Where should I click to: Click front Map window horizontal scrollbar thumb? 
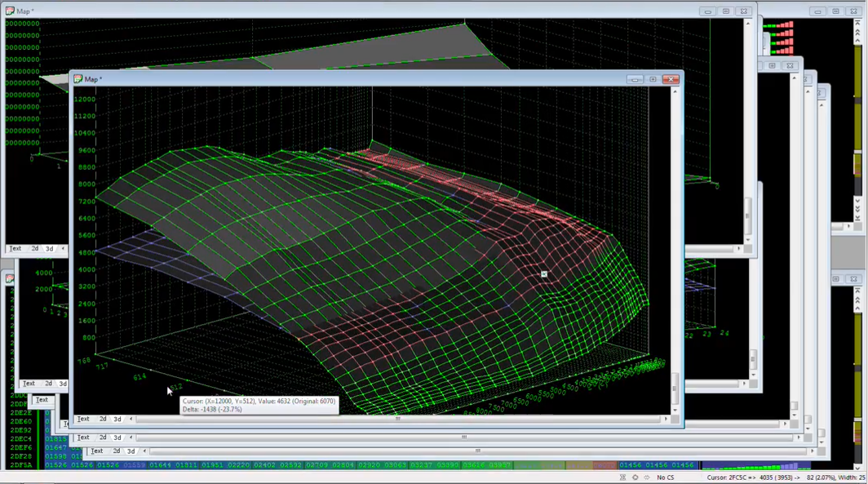click(397, 420)
